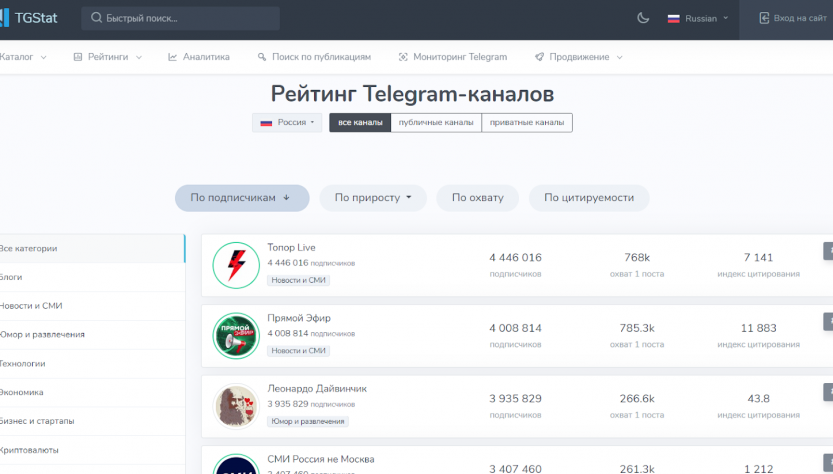833x474 pixels.
Task: Select Новости и СМИ category in sidebar
Action: [31, 306]
